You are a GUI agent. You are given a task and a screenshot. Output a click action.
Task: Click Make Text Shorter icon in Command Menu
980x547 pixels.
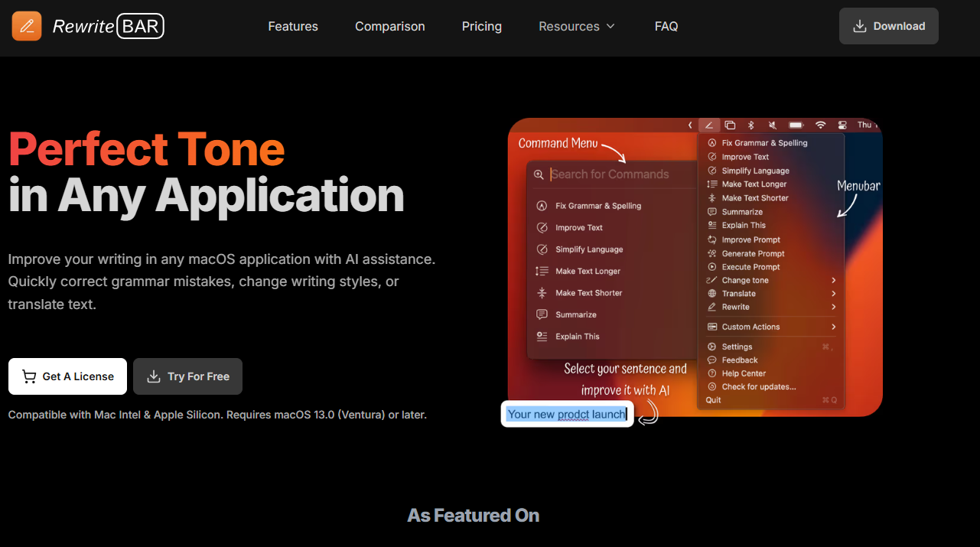click(542, 293)
